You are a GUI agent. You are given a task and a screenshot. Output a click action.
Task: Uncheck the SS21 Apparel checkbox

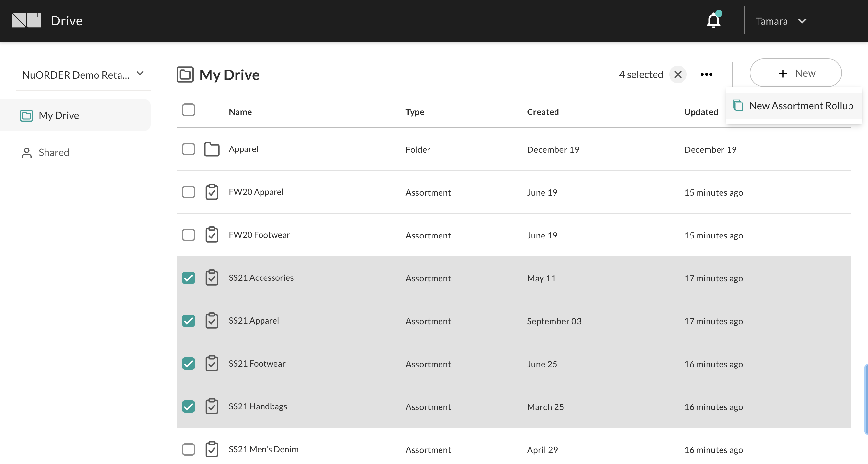(188, 320)
